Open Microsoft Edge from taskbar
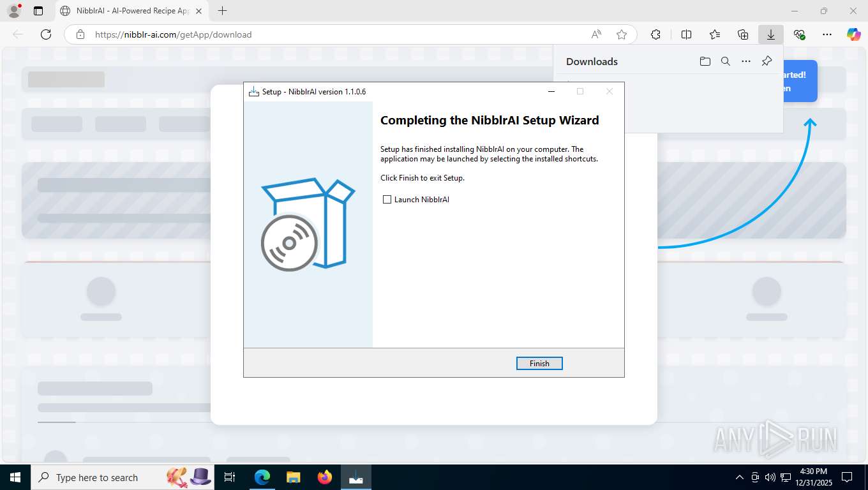The width and height of the screenshot is (868, 490). click(x=262, y=477)
